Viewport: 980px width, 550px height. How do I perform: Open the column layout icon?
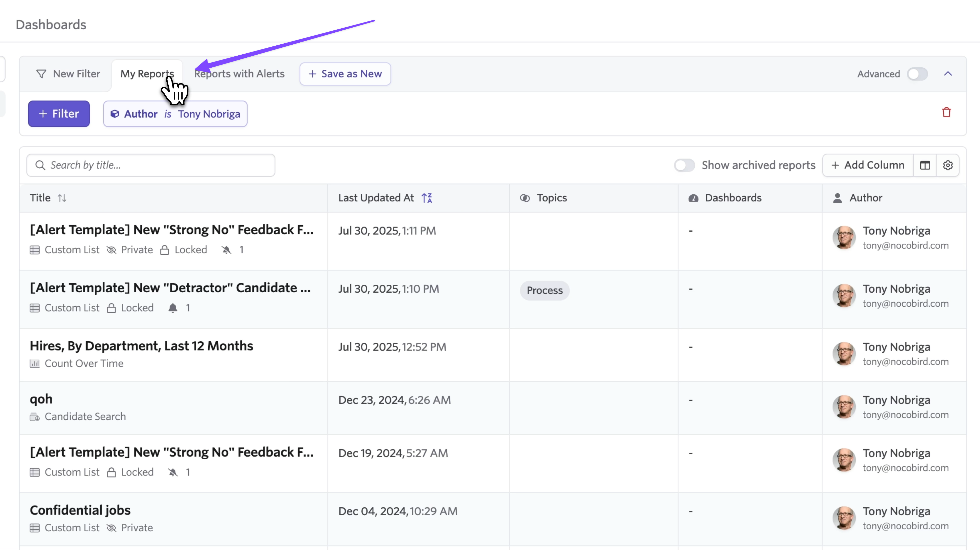pos(925,165)
